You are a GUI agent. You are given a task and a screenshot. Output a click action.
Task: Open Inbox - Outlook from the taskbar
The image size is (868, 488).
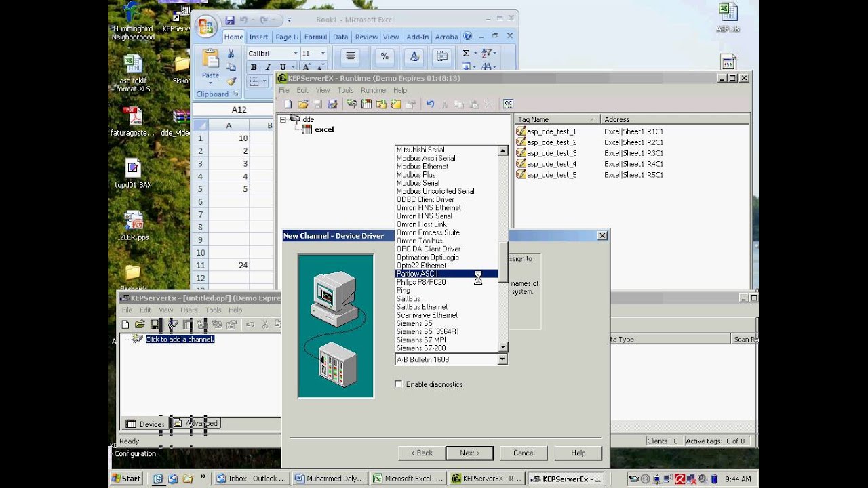click(x=252, y=479)
